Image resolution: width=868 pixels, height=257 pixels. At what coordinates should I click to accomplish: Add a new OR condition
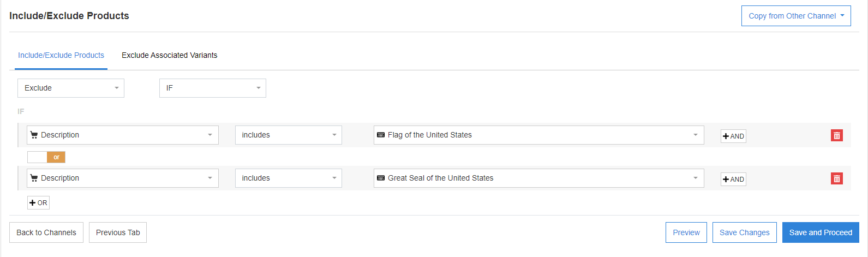(38, 203)
